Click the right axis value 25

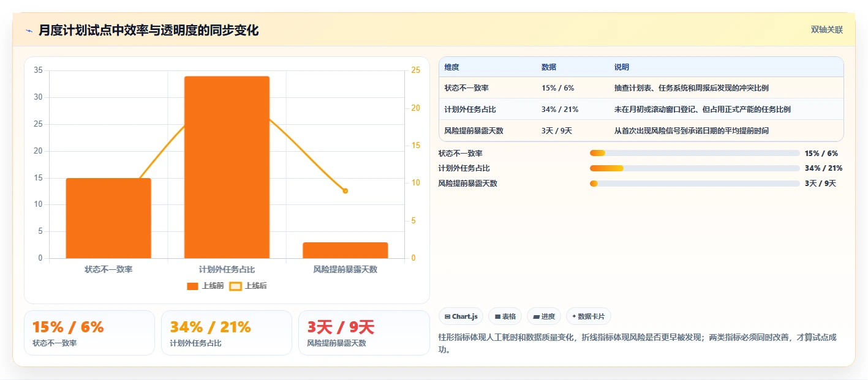tap(416, 70)
